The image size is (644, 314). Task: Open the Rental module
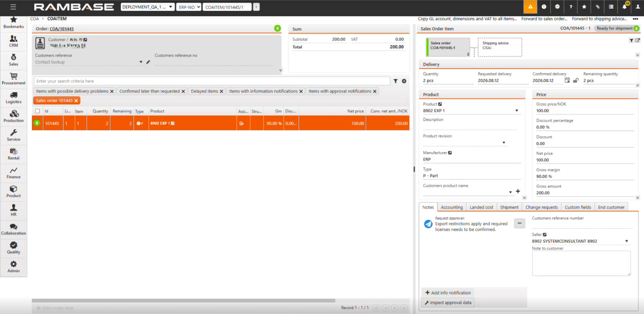(14, 154)
